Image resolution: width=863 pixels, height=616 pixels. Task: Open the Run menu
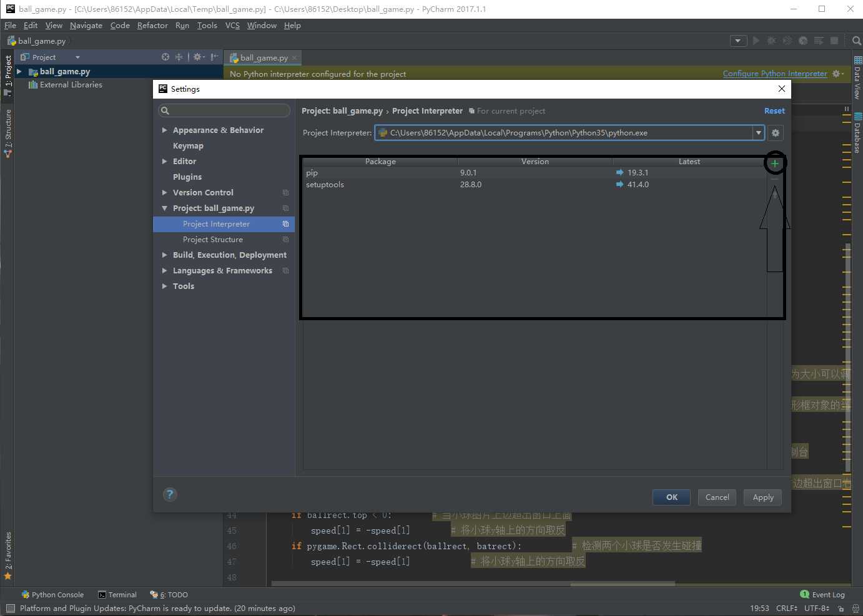point(182,26)
